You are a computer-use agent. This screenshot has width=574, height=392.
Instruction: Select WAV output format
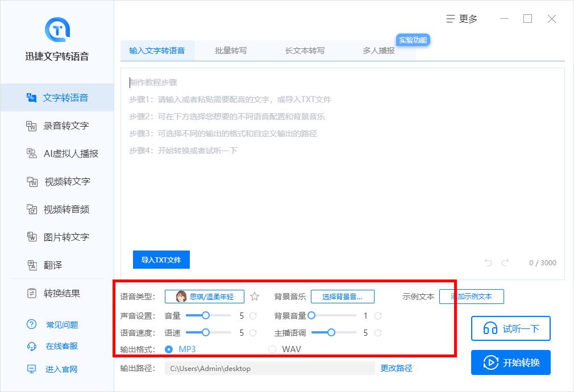click(272, 349)
